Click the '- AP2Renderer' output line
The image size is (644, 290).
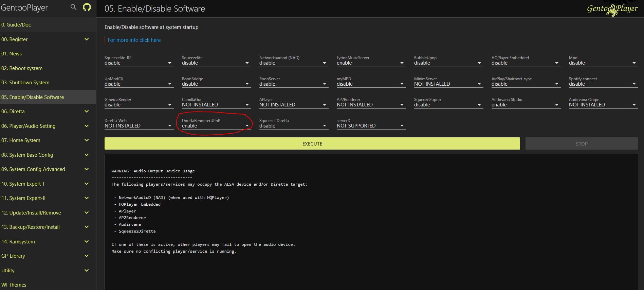(130, 218)
